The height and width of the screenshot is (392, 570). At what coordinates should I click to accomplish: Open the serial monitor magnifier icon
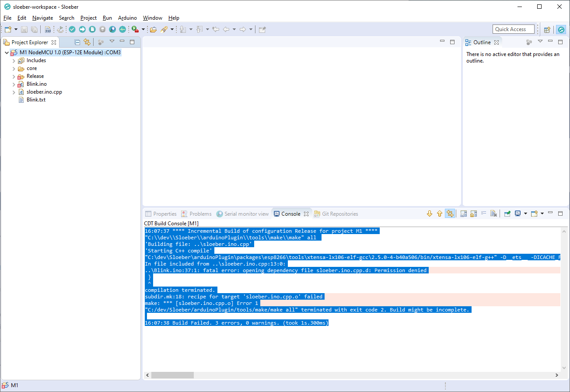[112, 29]
